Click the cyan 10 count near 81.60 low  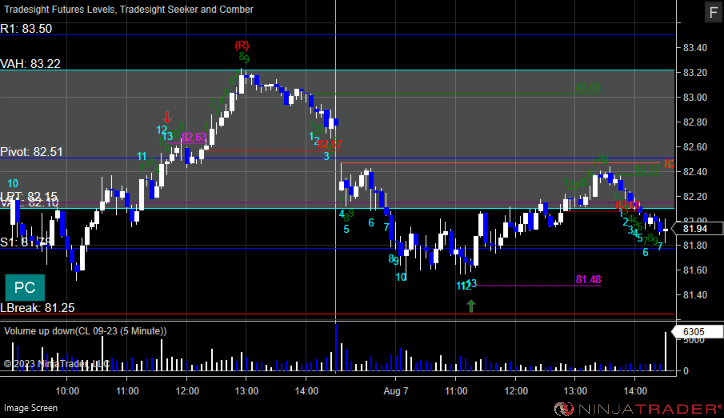(x=401, y=277)
